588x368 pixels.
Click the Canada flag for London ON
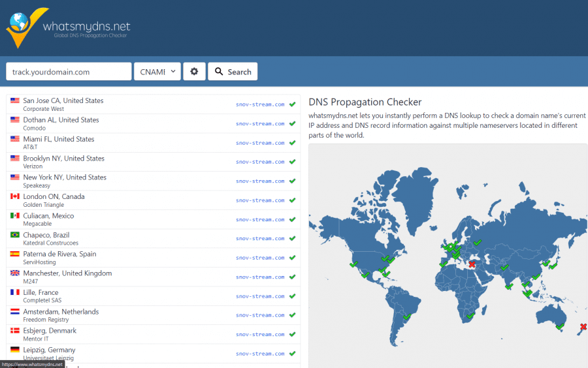click(x=15, y=196)
